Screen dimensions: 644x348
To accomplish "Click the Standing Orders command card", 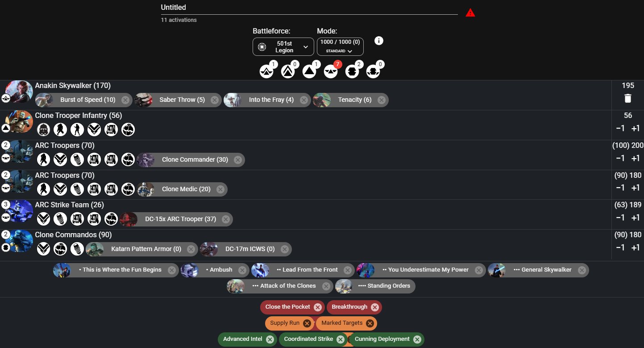I will [x=375, y=286].
